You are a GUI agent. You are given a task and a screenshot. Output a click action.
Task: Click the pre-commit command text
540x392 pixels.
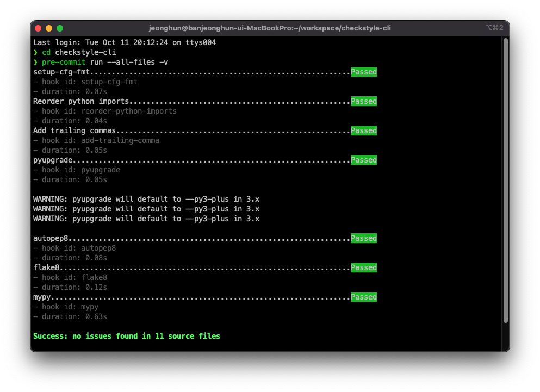tap(64, 62)
